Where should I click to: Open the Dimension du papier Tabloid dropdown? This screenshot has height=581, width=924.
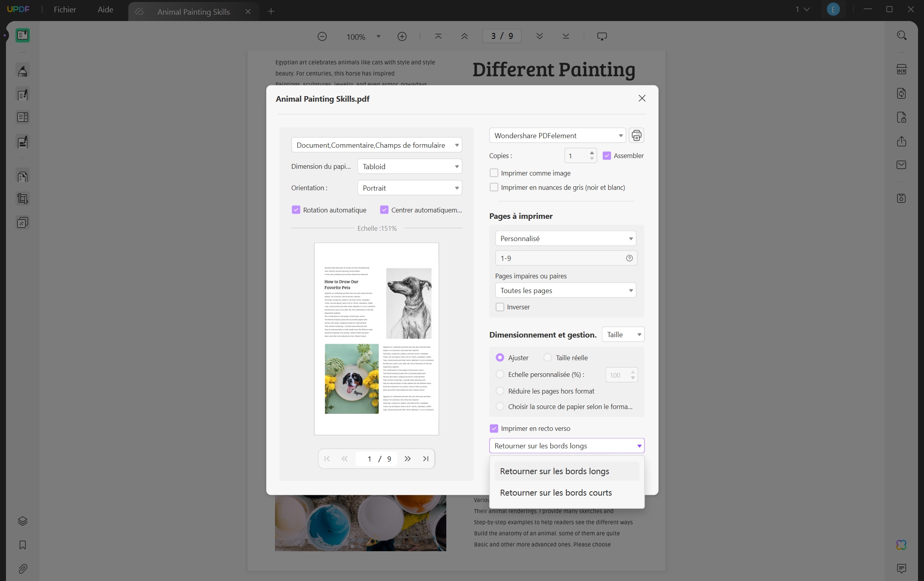409,166
